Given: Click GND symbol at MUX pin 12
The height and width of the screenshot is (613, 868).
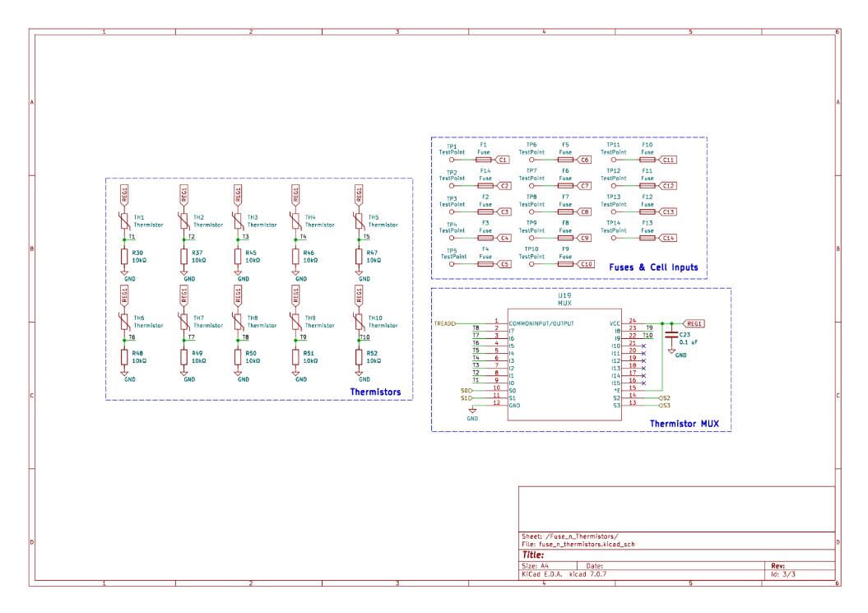Looking at the screenshot, I should pos(472,411).
